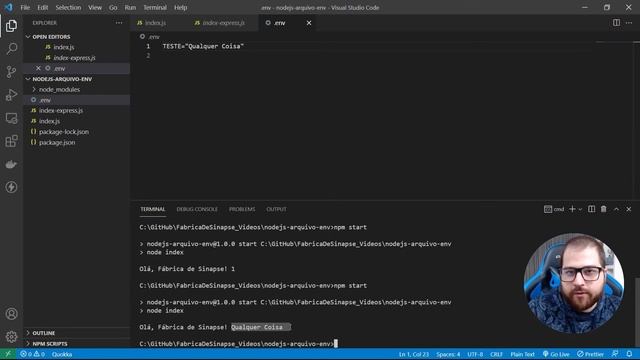Select the Output panel tab
The width and height of the screenshot is (640, 360).
click(276, 209)
